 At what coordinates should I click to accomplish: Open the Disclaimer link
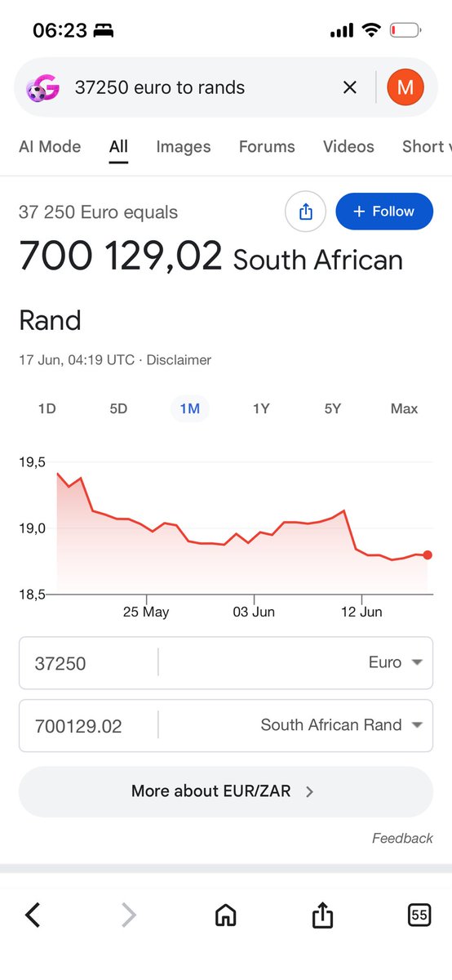(x=179, y=359)
